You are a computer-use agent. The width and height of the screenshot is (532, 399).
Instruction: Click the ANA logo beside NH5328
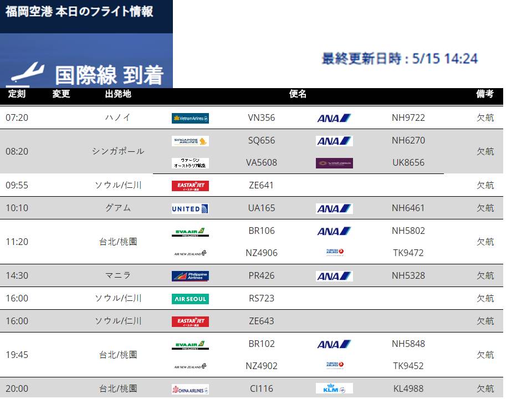click(x=334, y=276)
